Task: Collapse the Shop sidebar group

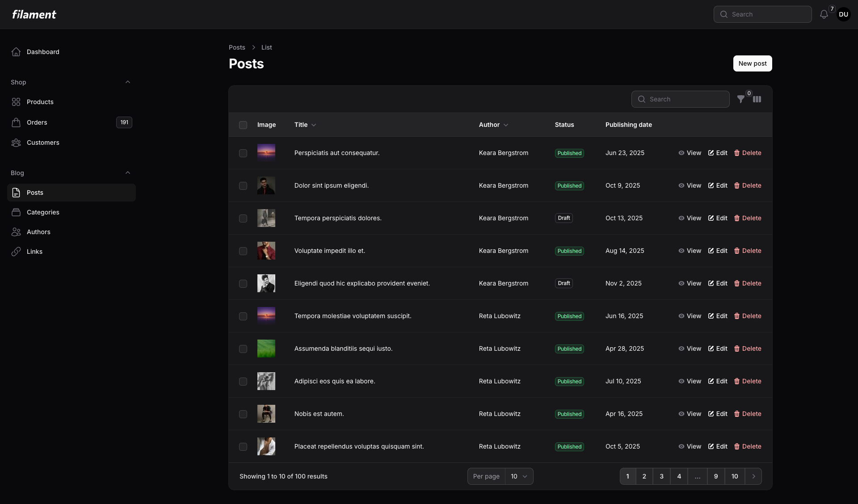Action: [x=128, y=82]
